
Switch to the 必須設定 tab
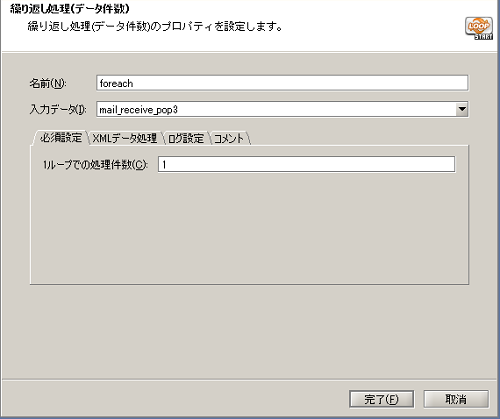[60, 138]
